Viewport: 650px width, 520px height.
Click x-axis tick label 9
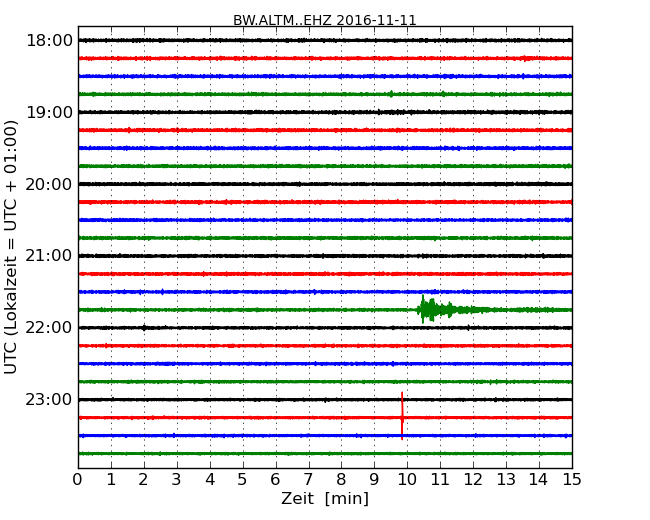(374, 480)
